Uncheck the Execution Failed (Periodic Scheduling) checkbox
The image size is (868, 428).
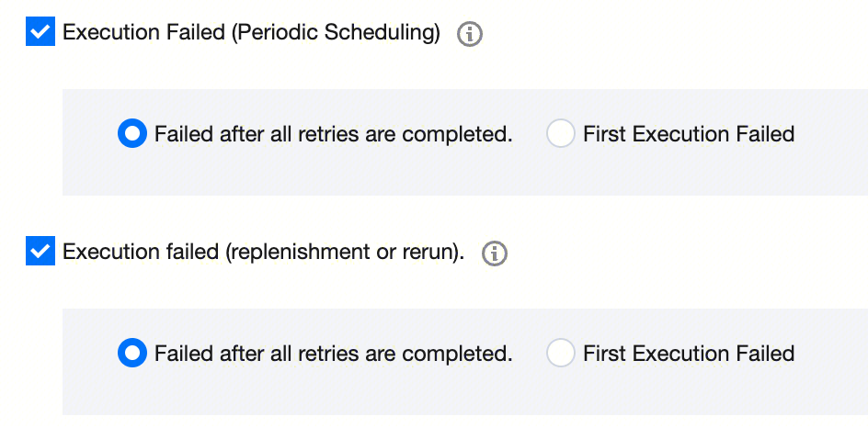click(x=40, y=34)
